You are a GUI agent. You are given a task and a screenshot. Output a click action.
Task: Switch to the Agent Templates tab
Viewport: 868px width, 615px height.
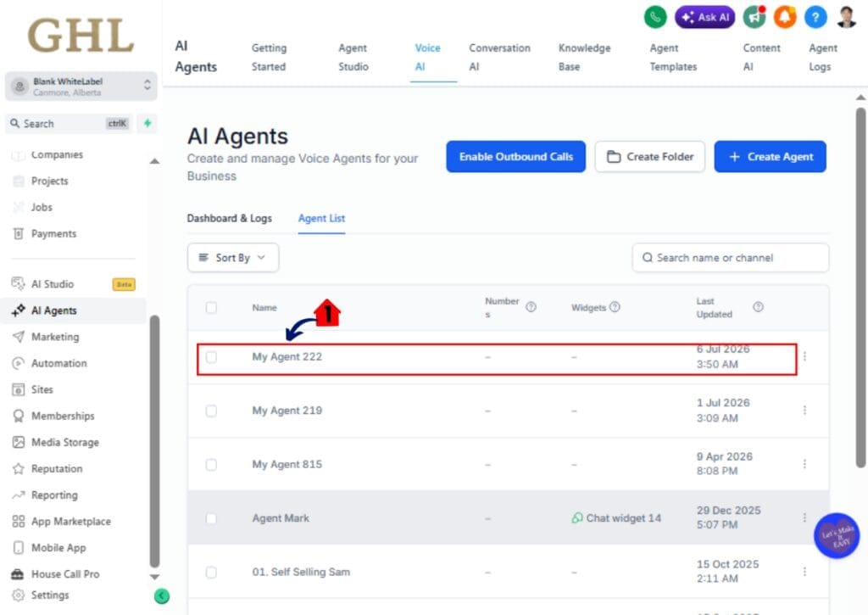pos(673,57)
